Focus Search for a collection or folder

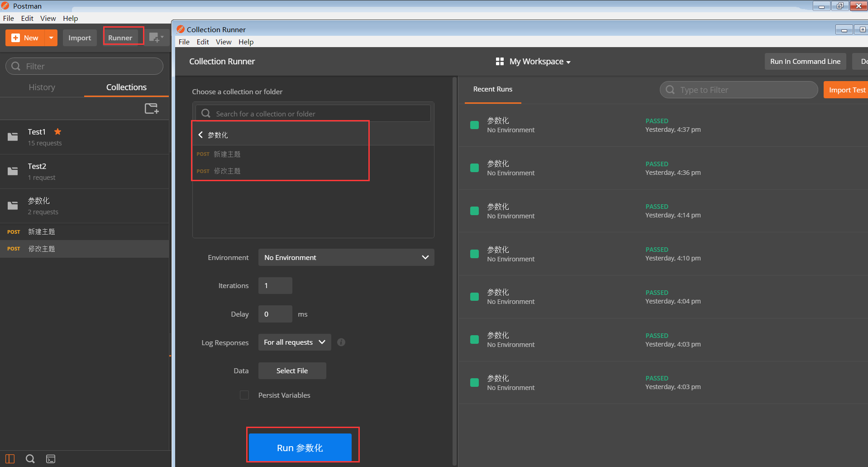point(313,114)
